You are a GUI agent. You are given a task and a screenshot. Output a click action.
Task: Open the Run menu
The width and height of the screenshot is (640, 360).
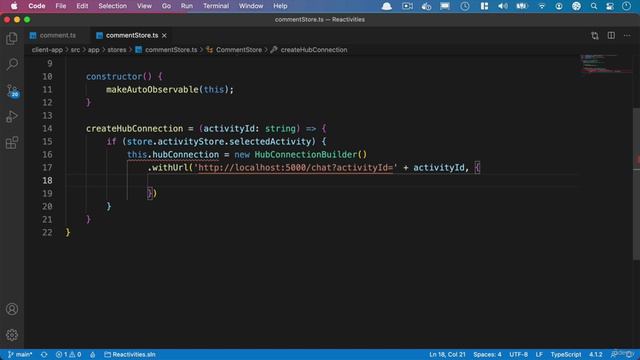click(187, 6)
